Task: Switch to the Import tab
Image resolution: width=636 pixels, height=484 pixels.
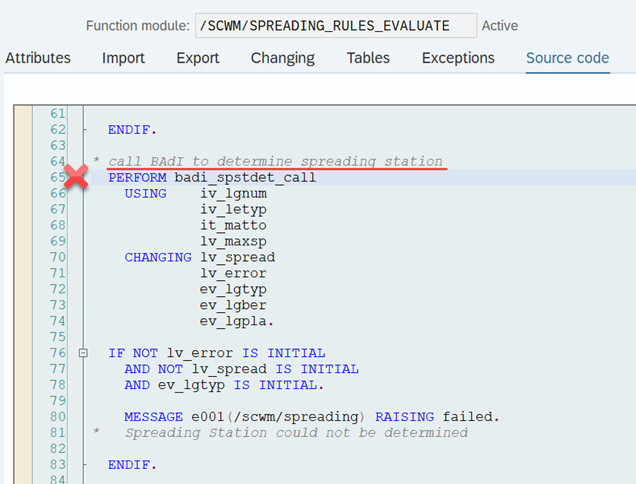Action: pos(123,58)
